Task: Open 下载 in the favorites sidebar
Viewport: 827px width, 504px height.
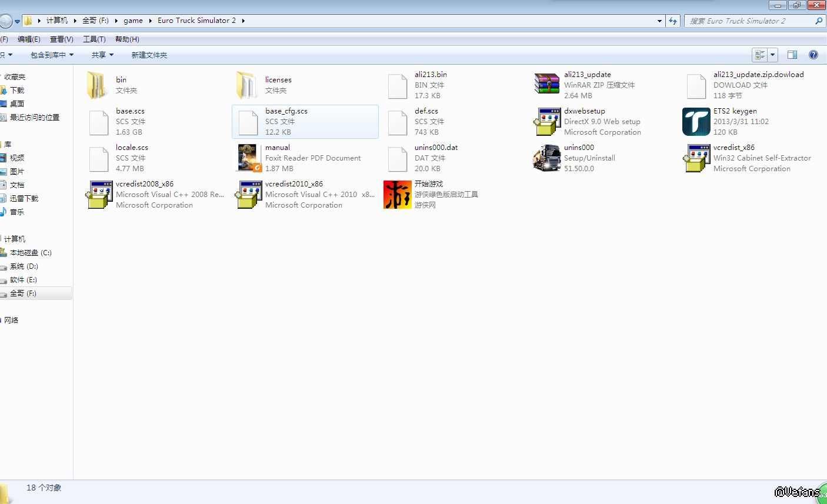Action: pos(17,90)
